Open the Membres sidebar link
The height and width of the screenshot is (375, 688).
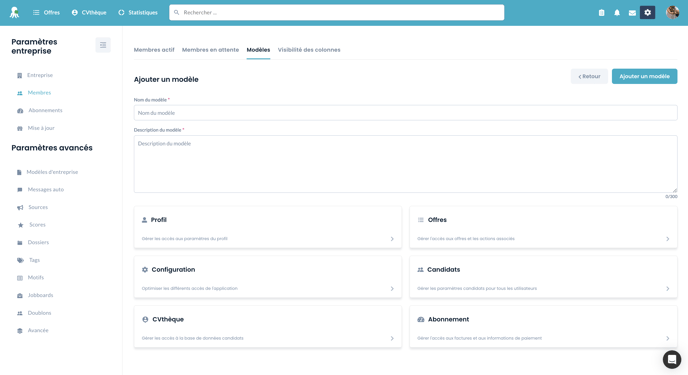(39, 93)
